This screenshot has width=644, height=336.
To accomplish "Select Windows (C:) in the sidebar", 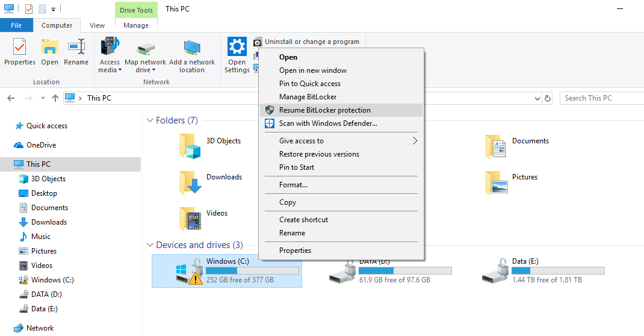I will coord(52,280).
